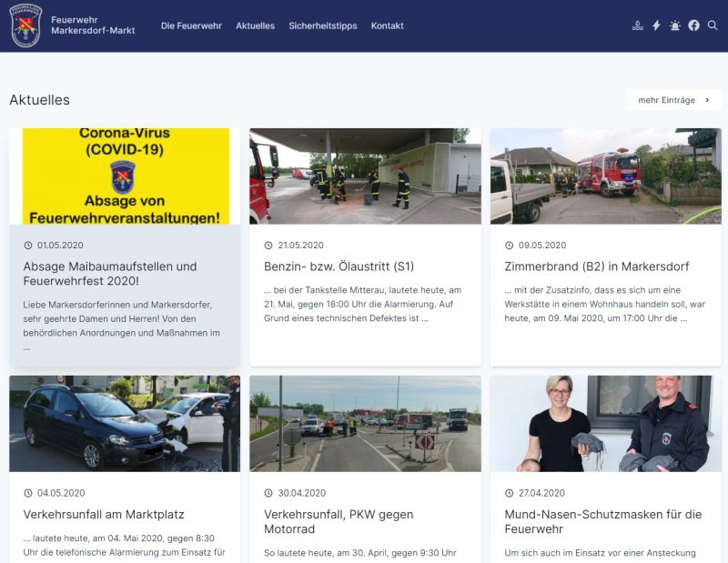The image size is (728, 563).
Task: Open the Kontakt menu item
Action: [387, 26]
